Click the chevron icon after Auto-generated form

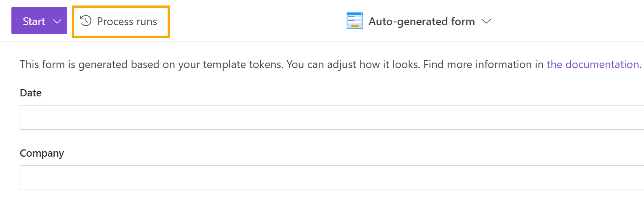(x=486, y=21)
